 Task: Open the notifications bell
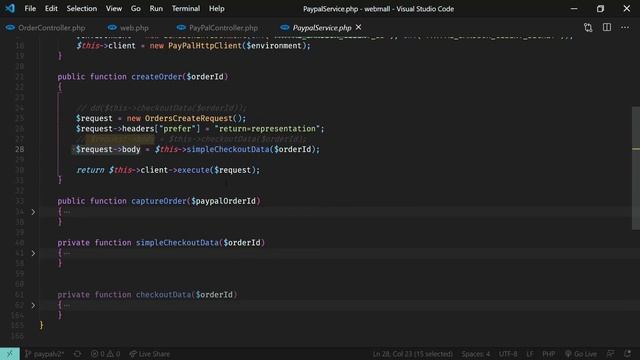point(627,354)
